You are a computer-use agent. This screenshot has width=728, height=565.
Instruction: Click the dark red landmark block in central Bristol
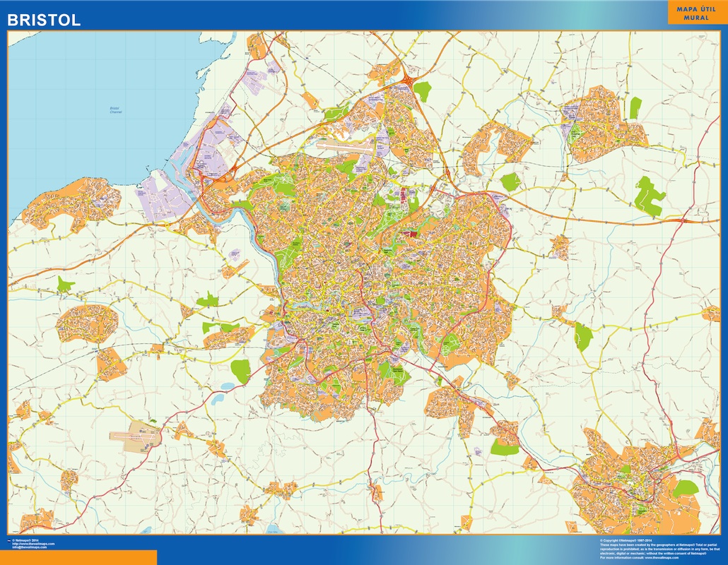tap(408, 233)
